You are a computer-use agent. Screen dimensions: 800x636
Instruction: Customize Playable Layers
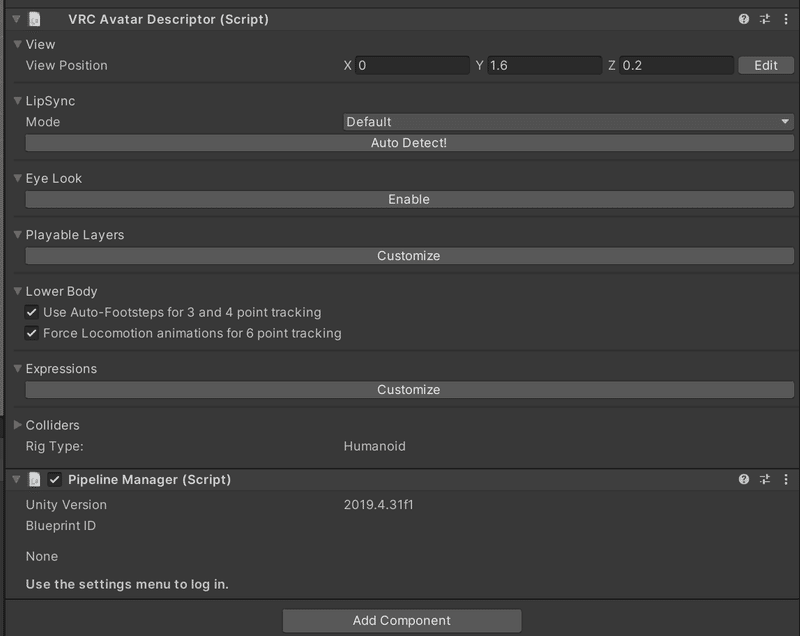point(409,256)
